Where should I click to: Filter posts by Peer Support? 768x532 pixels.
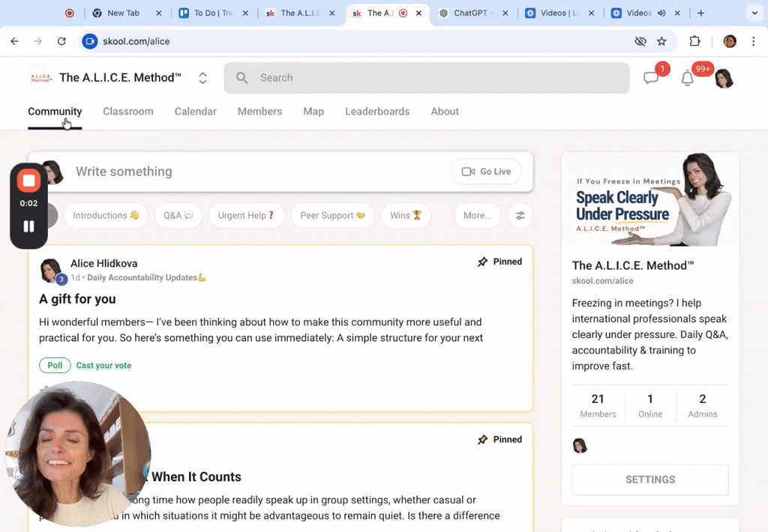(332, 215)
